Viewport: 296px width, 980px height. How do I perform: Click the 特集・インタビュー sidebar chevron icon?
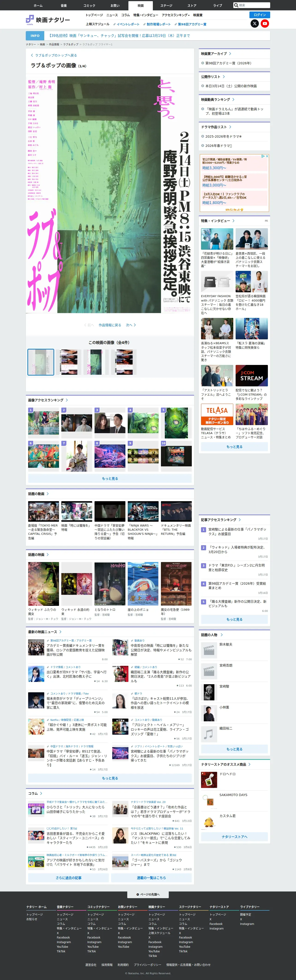point(233,221)
